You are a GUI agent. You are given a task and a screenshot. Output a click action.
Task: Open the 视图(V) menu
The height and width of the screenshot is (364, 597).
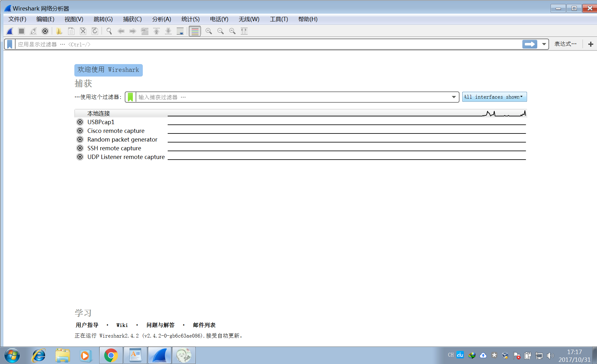click(x=74, y=19)
